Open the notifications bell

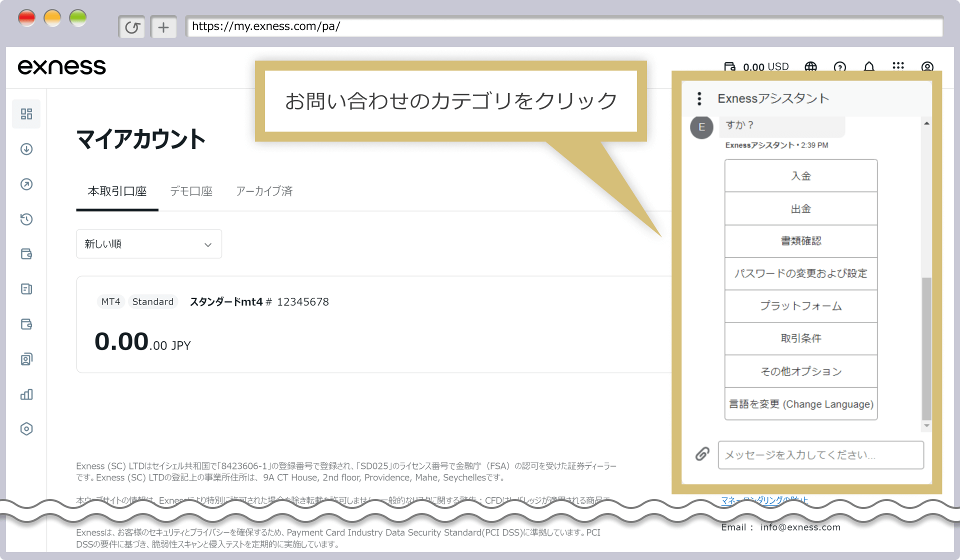869,66
